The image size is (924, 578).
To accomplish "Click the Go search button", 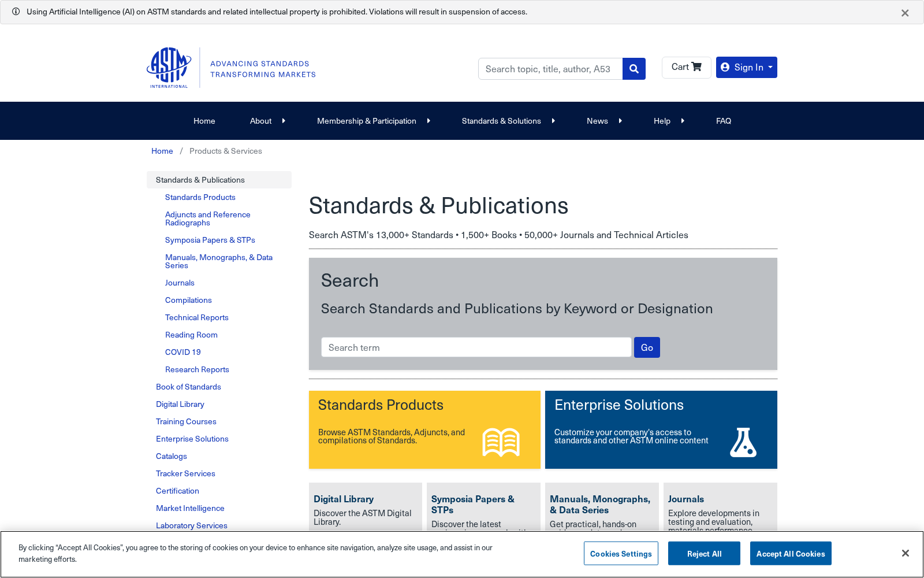I will (x=647, y=347).
